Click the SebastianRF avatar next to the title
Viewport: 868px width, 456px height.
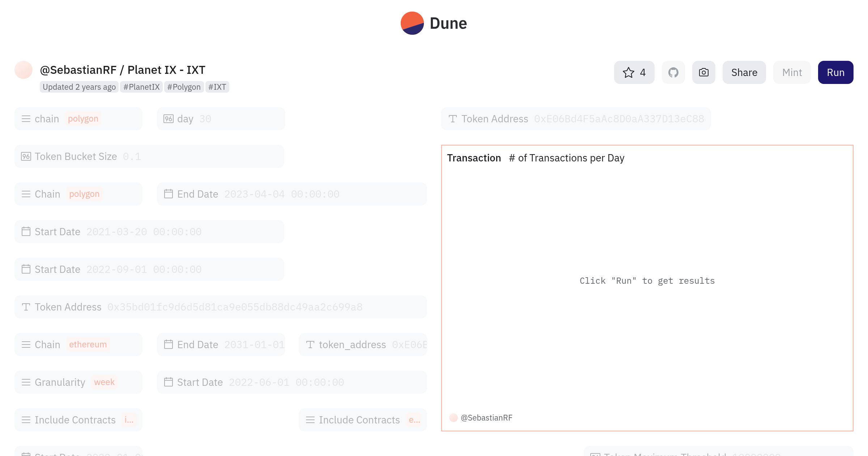[24, 70]
